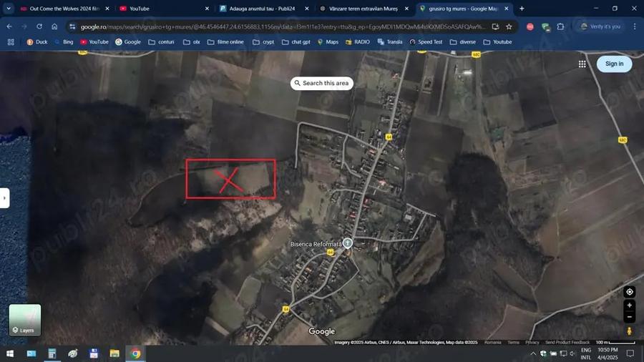The image size is (644, 362).
Task: Click the Chrome taskbar icon
Action: [135, 353]
